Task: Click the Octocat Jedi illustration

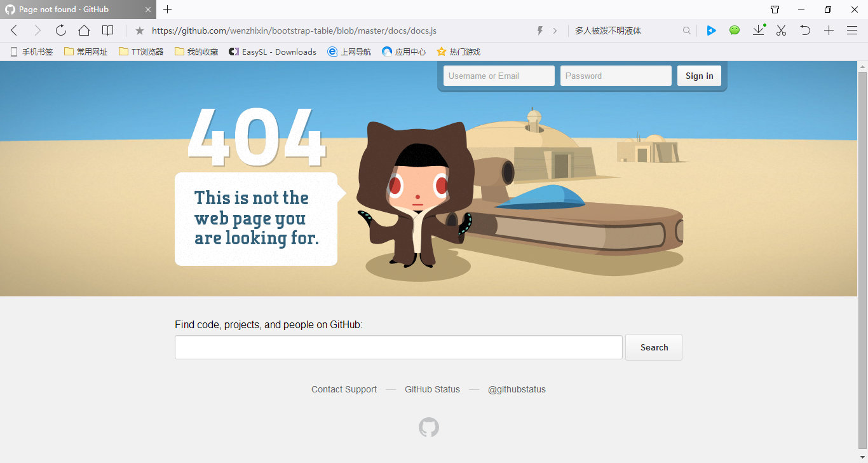Action: 416,194
